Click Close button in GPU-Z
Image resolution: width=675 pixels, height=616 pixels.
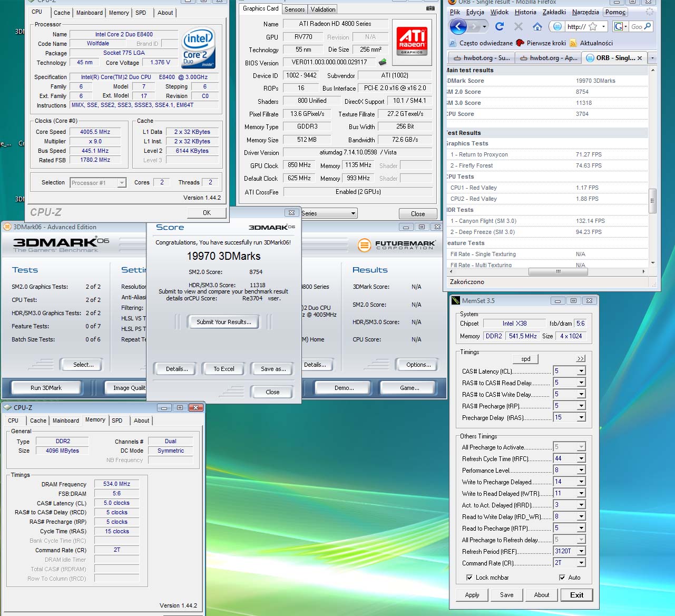pos(418,214)
